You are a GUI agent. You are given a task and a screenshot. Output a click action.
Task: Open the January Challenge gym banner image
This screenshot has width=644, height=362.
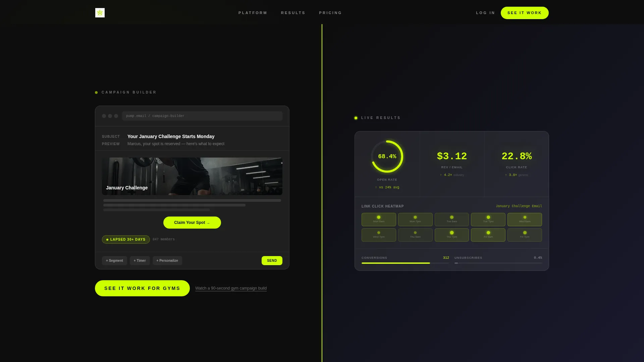(192, 176)
